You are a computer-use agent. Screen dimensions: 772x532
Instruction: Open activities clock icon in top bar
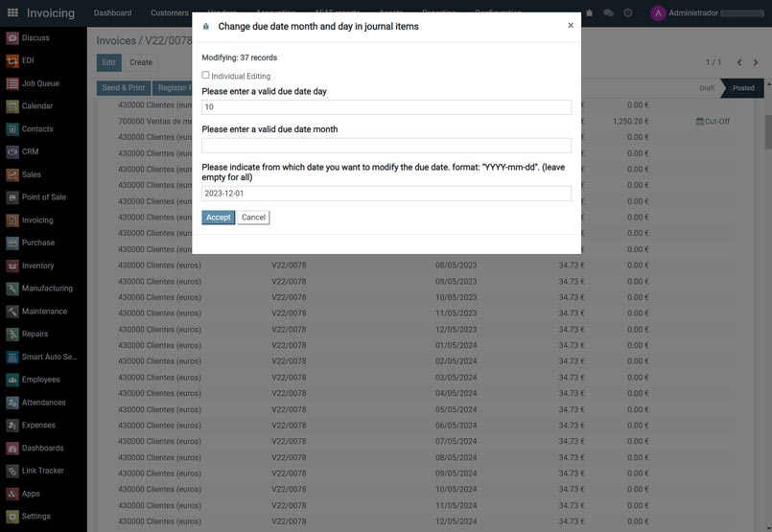[x=628, y=12]
